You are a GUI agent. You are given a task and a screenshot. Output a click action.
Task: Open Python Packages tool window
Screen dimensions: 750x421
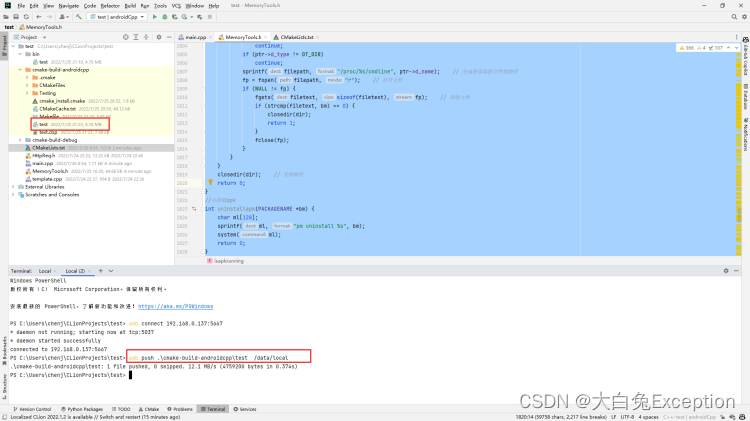(82, 409)
